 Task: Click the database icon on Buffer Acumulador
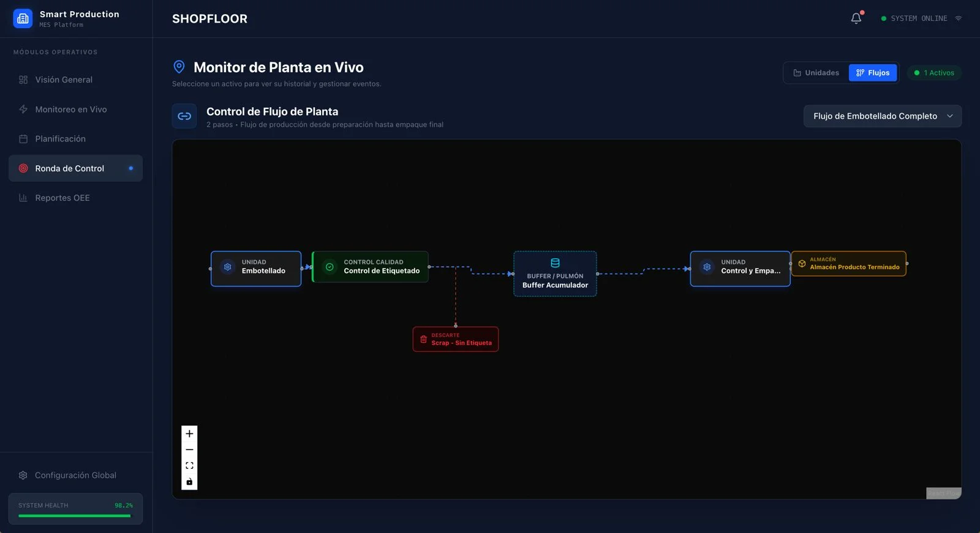555,263
